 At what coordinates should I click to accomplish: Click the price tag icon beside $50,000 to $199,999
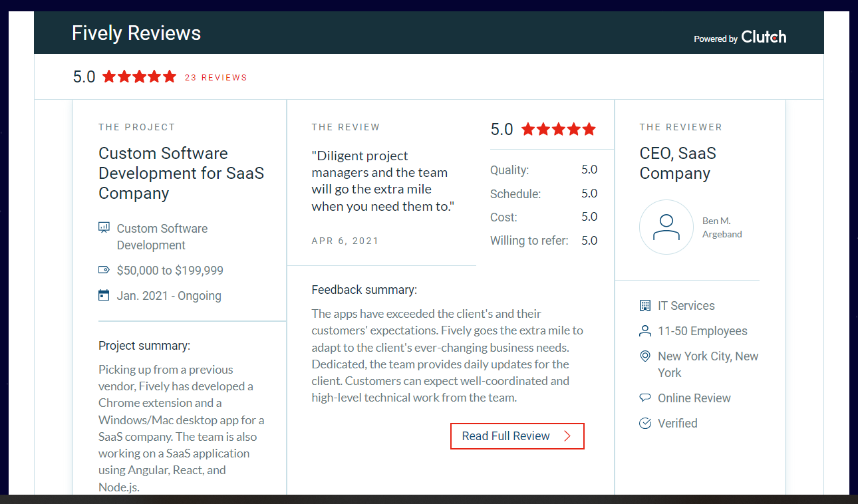(104, 270)
